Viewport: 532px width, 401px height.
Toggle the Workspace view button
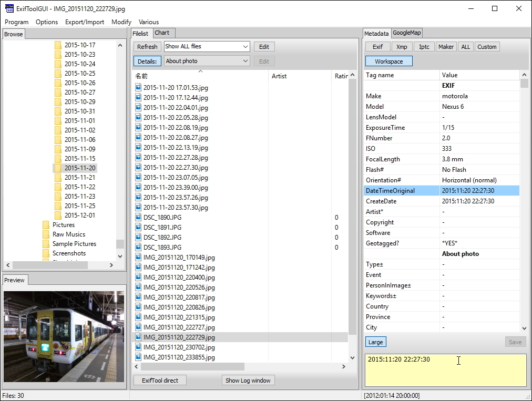(388, 61)
